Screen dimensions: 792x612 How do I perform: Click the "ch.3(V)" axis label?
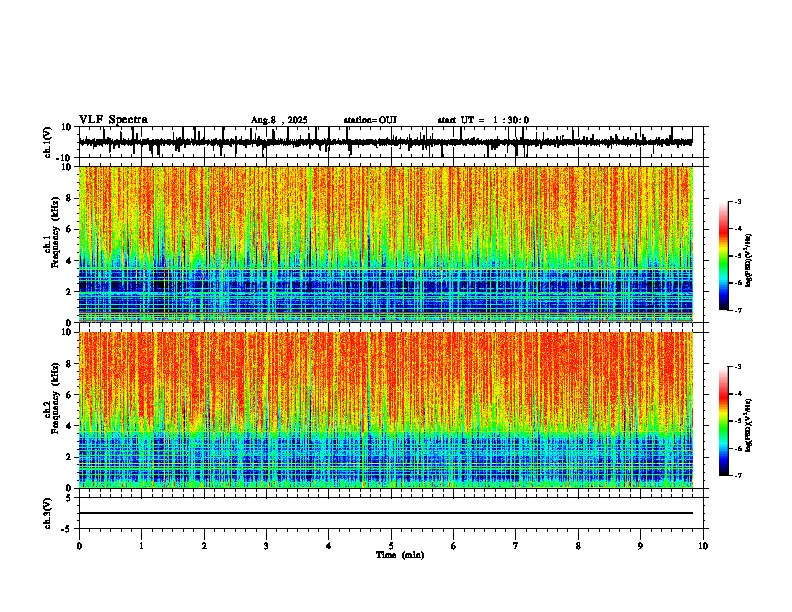[48, 514]
